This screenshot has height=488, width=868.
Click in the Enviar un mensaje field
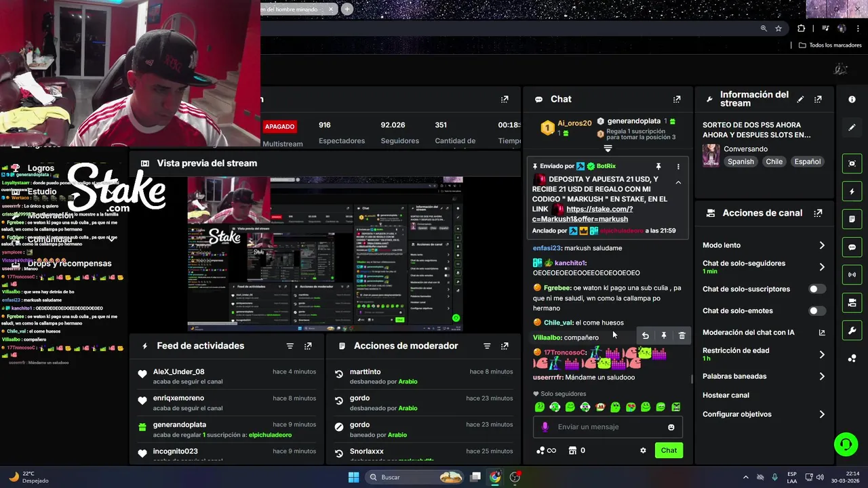click(x=607, y=427)
